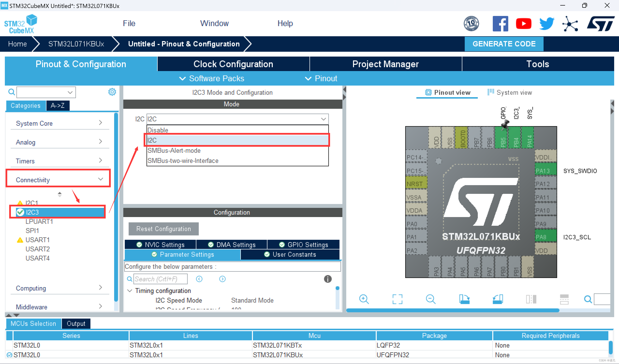619x364 pixels.
Task: Expand the Timers category
Action: click(x=60, y=161)
